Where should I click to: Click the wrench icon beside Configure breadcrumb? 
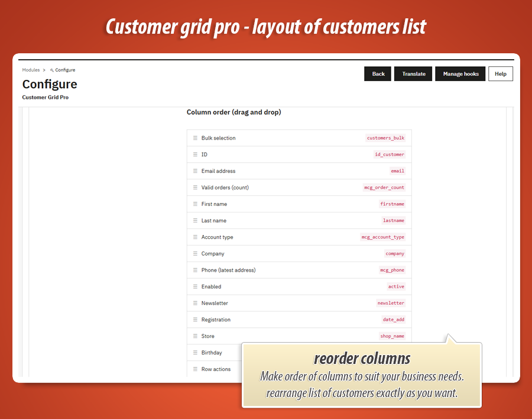(52, 70)
